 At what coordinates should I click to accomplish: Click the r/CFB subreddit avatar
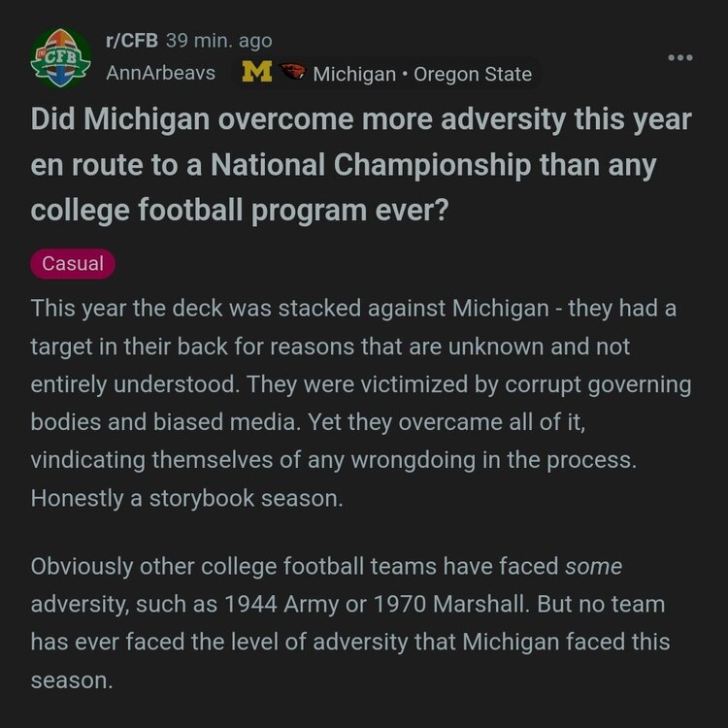point(61,58)
